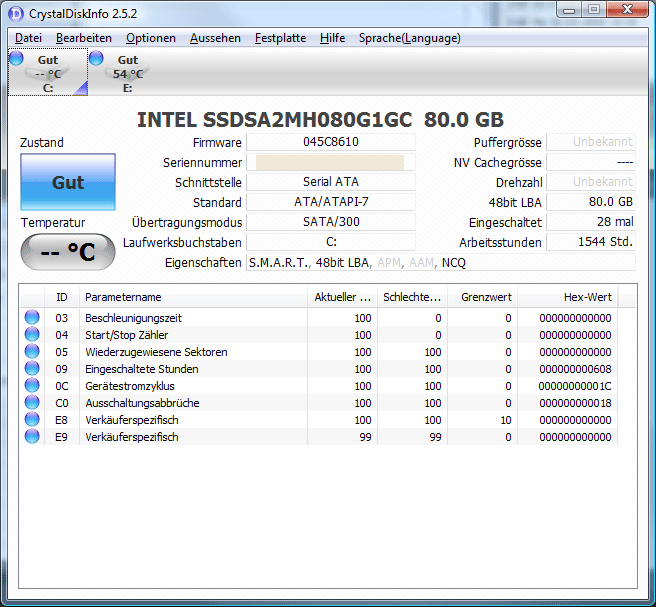Click the Grenzwert column header

[483, 297]
